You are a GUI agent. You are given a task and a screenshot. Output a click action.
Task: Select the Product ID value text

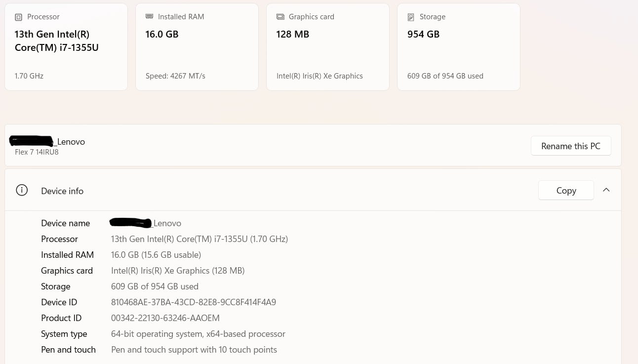click(x=165, y=318)
